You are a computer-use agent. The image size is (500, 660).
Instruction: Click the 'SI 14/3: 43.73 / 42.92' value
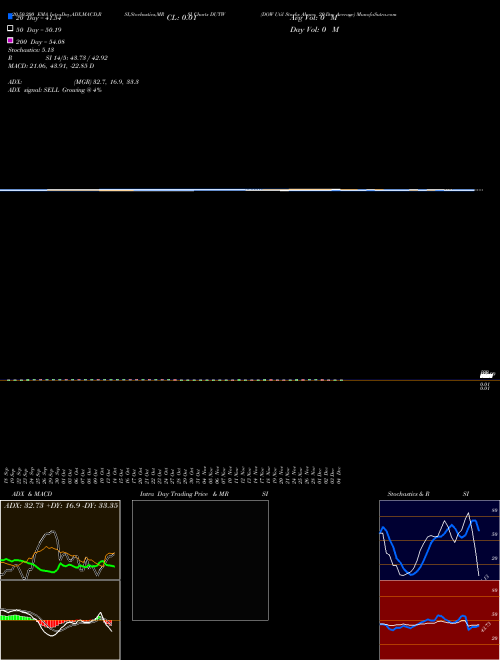coord(77,58)
